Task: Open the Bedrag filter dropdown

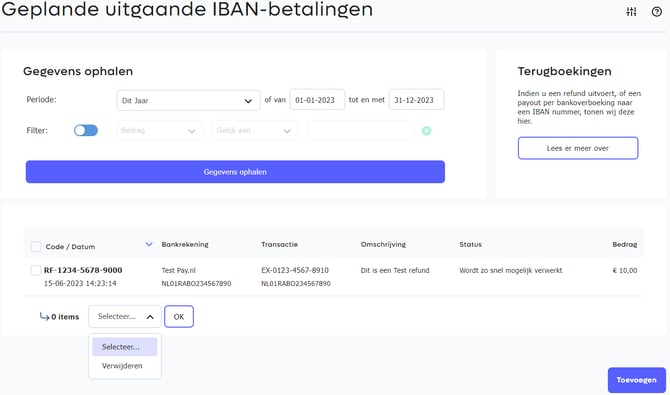Action: click(159, 130)
